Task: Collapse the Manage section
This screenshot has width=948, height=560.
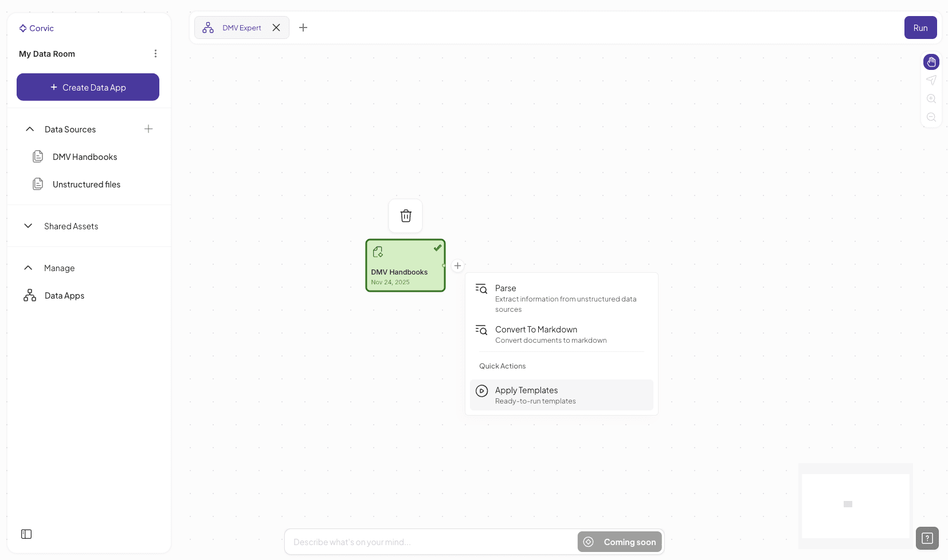Action: point(28,268)
